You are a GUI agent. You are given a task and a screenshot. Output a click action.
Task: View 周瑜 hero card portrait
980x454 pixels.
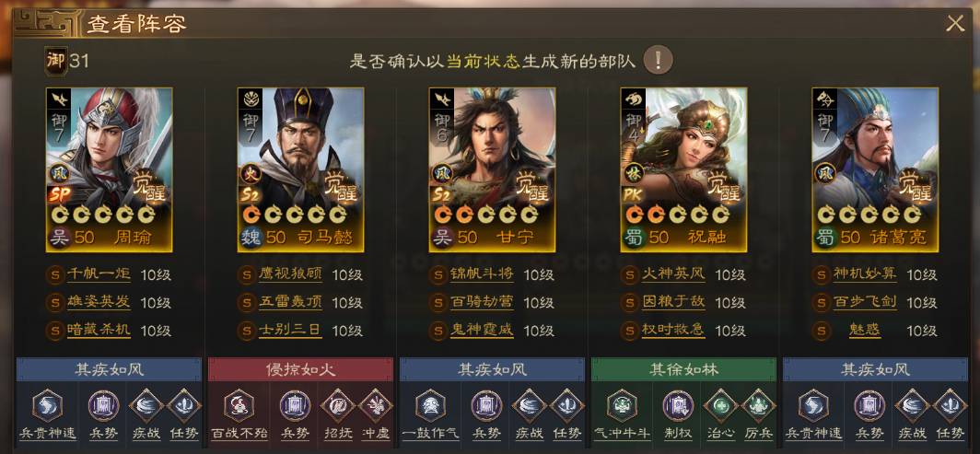(x=110, y=169)
